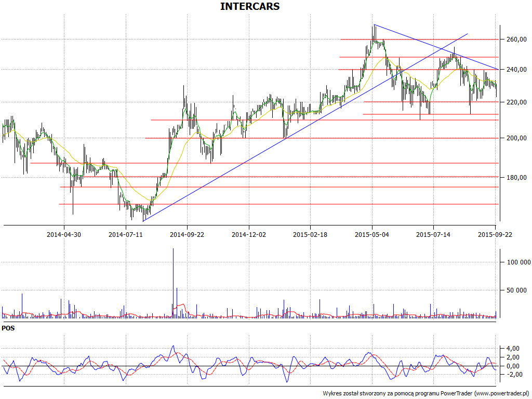The height and width of the screenshot is (399, 532).
Task: Click the 2014-09-22 date label
Action: click(x=187, y=234)
